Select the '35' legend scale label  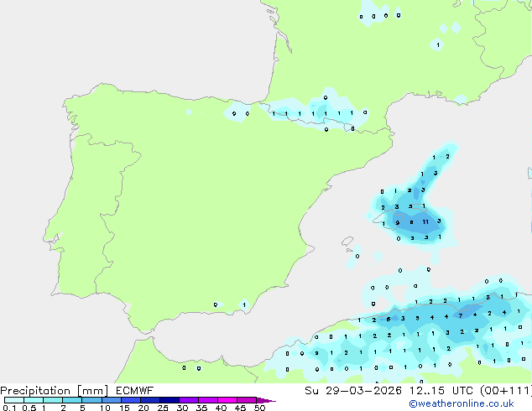202,408
